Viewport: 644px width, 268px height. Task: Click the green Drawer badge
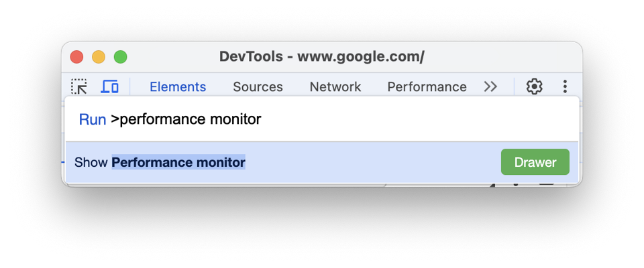point(535,162)
